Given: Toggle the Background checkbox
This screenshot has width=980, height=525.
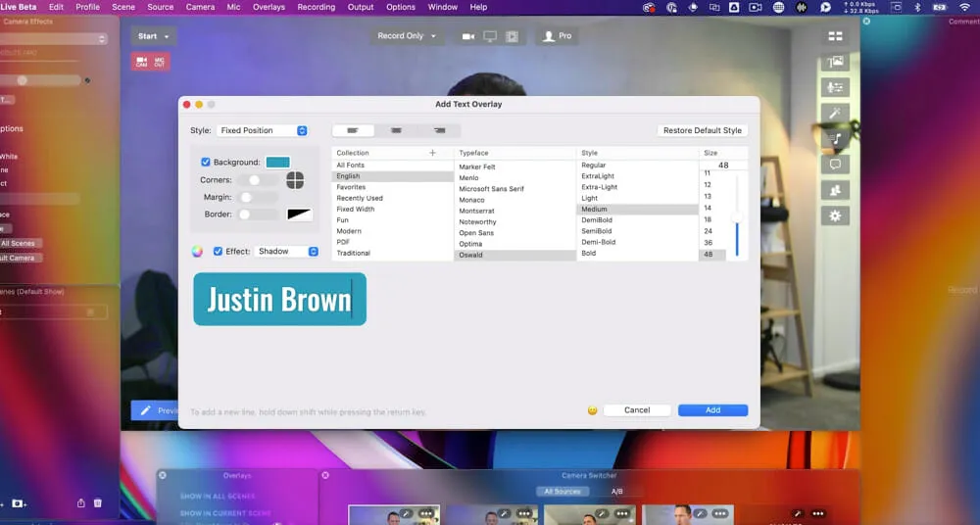Looking at the screenshot, I should (206, 163).
